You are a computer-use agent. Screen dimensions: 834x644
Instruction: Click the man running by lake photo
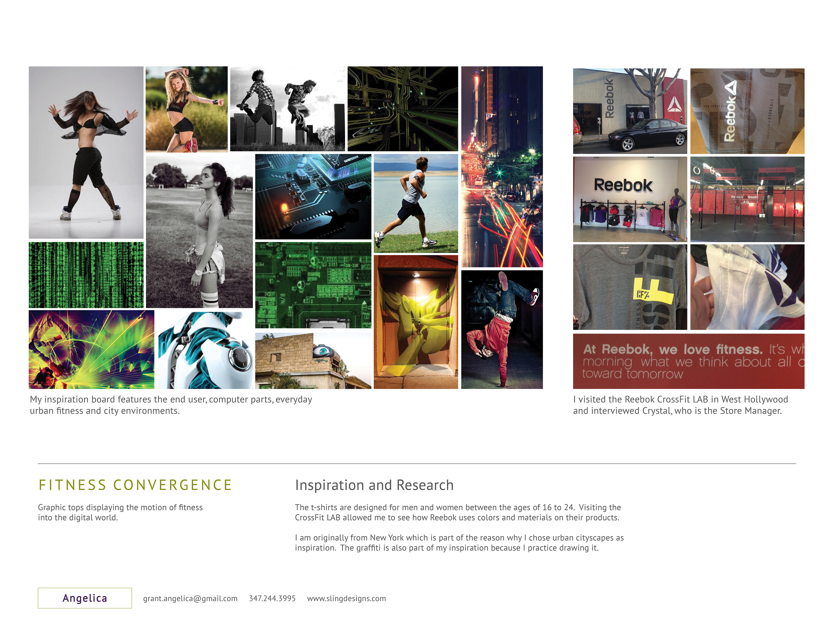415,203
